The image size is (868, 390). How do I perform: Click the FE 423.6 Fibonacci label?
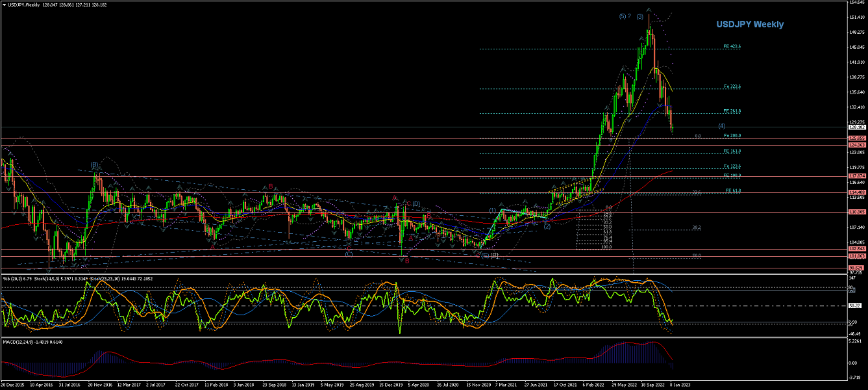pos(732,47)
